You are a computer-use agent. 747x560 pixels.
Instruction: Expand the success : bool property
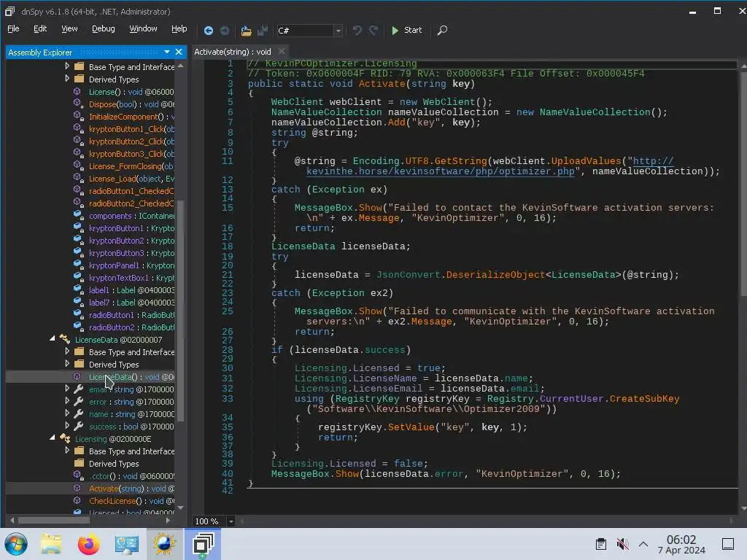point(67,426)
